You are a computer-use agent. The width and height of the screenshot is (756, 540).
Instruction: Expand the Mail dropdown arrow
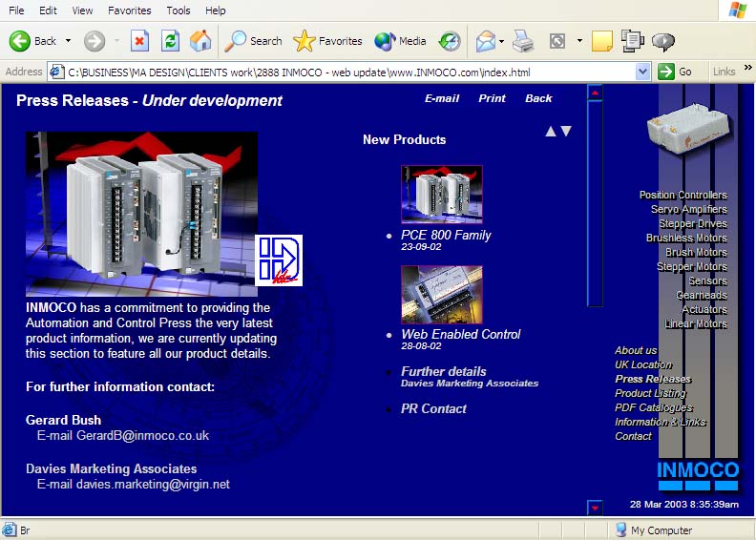click(501, 41)
